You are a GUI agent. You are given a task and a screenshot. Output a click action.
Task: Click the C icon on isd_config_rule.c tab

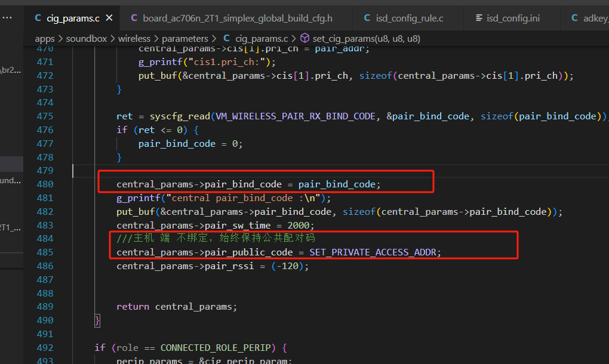click(367, 18)
